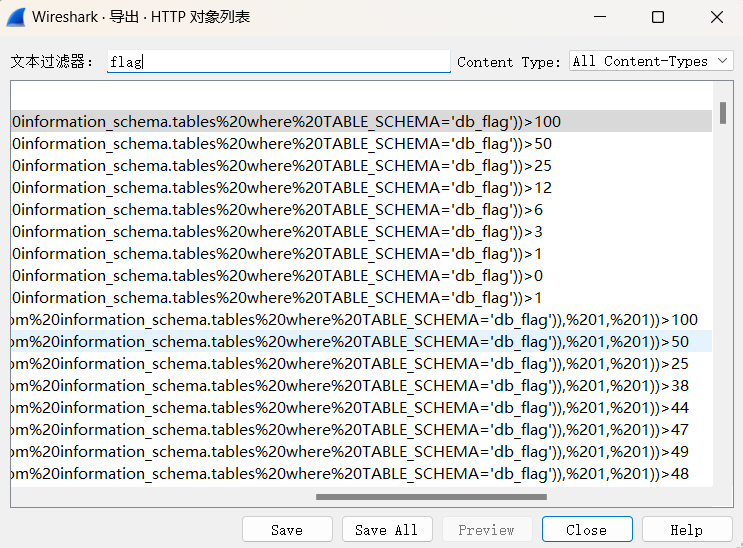Click the Save All button
This screenshot has height=548, width=743.
point(387,530)
